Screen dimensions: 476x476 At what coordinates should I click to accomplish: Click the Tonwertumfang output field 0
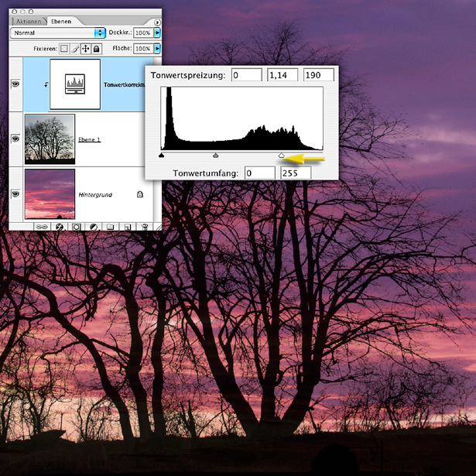pyautogui.click(x=260, y=173)
